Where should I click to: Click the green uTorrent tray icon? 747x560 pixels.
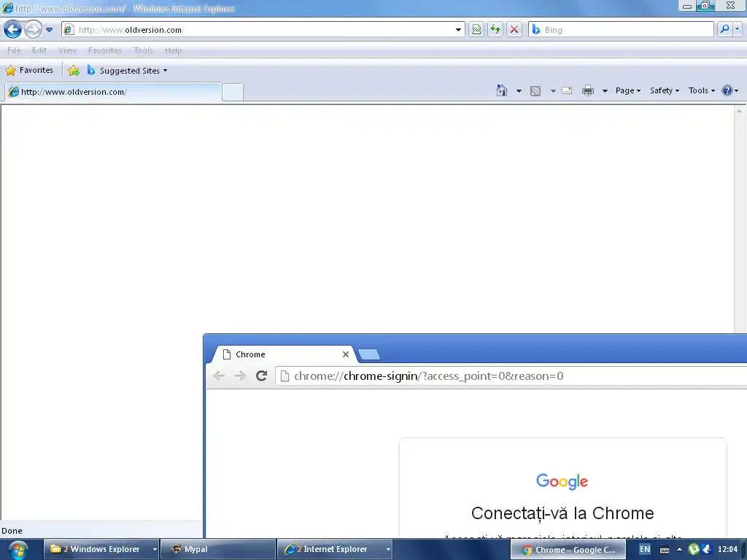[694, 550]
